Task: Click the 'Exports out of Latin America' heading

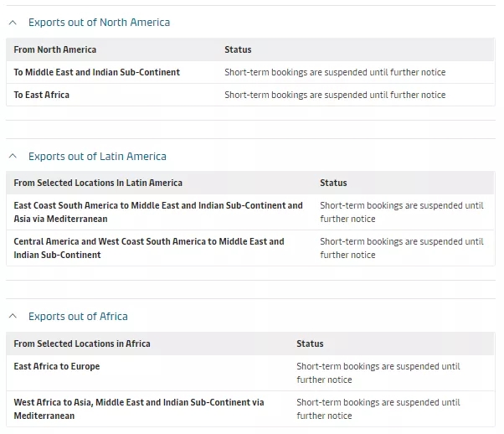Action: pos(97,157)
